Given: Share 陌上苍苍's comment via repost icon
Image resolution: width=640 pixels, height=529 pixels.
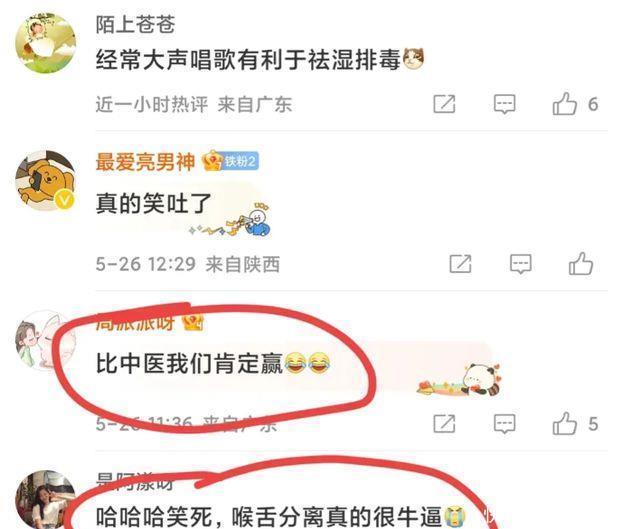Looking at the screenshot, I should click(444, 104).
